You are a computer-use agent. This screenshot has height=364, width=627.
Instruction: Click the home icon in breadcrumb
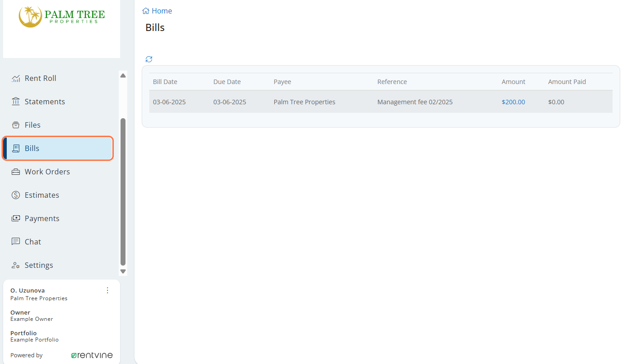146,11
